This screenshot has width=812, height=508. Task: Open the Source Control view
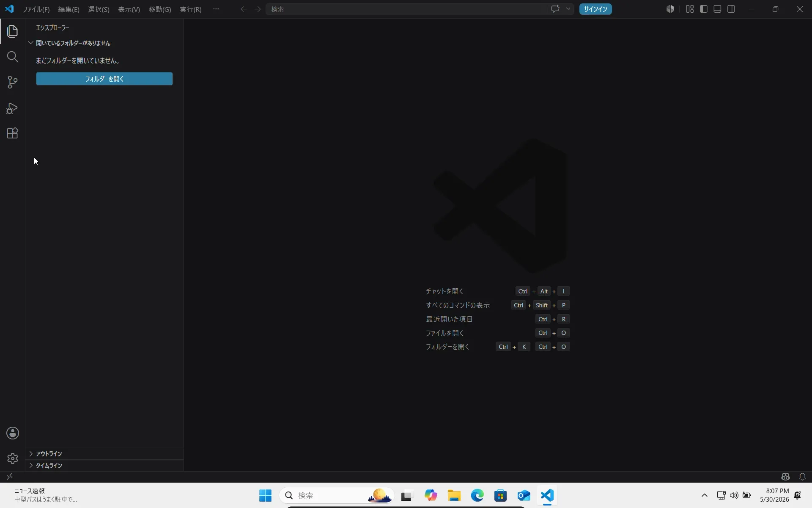(13, 82)
